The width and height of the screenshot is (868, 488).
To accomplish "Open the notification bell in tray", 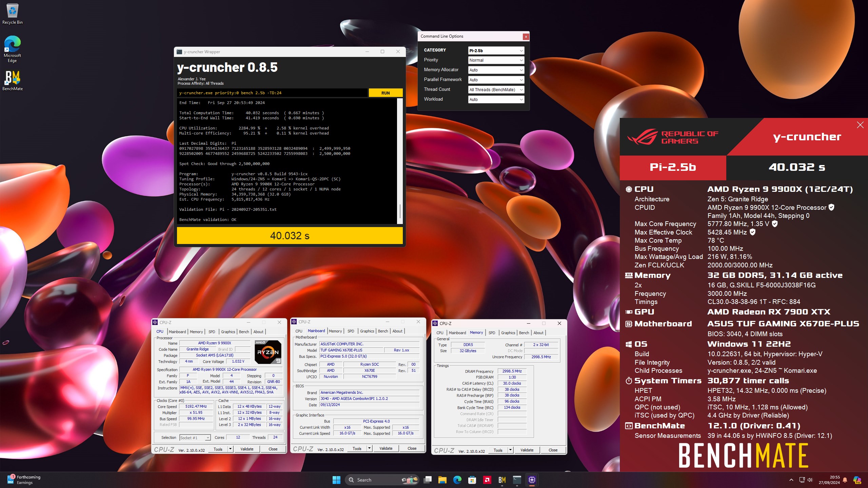I will pyautogui.click(x=845, y=480).
